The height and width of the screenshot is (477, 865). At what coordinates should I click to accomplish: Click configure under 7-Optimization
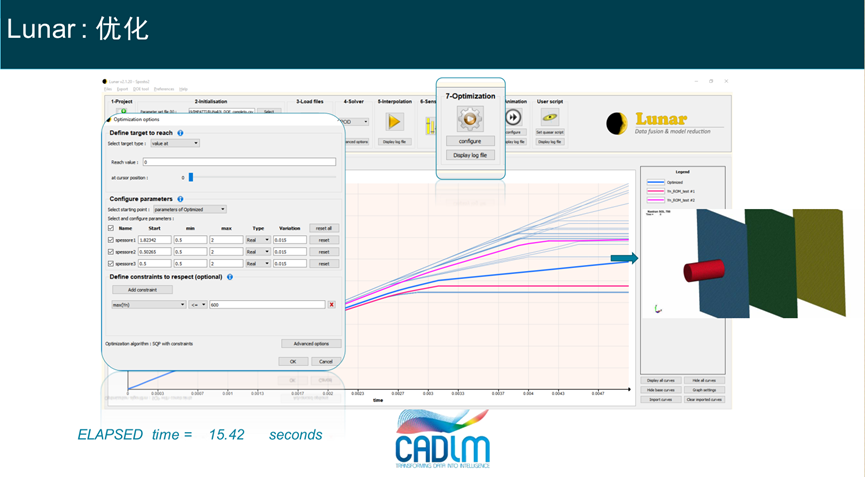point(470,141)
